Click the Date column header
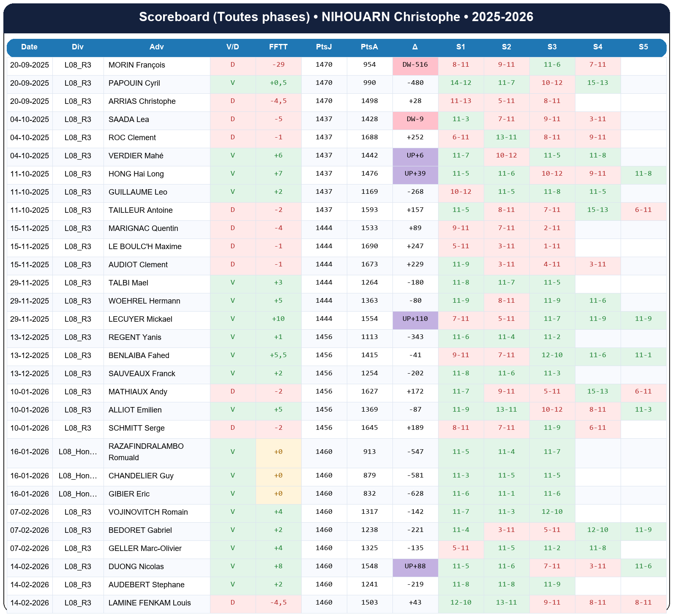The width and height of the screenshot is (673, 616). (29, 47)
